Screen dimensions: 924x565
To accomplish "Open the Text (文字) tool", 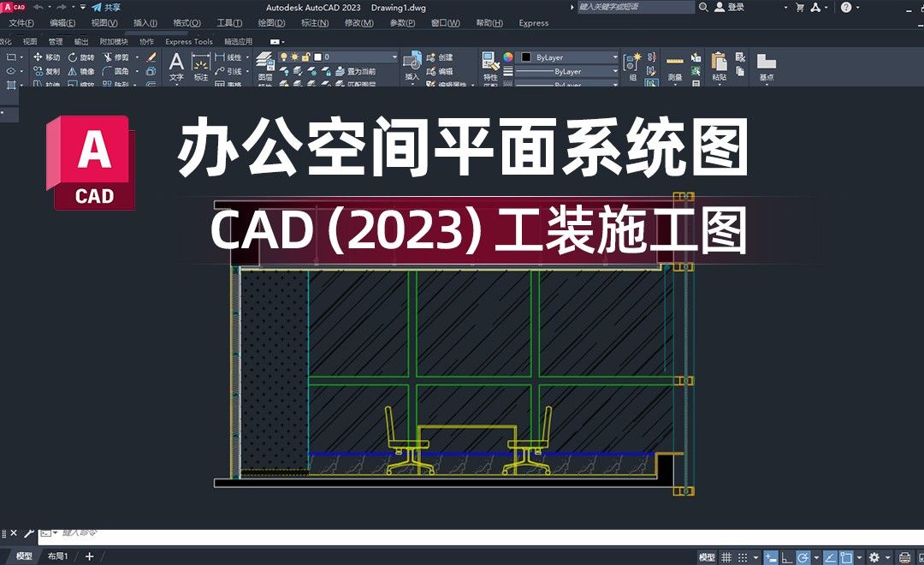I will [175, 62].
